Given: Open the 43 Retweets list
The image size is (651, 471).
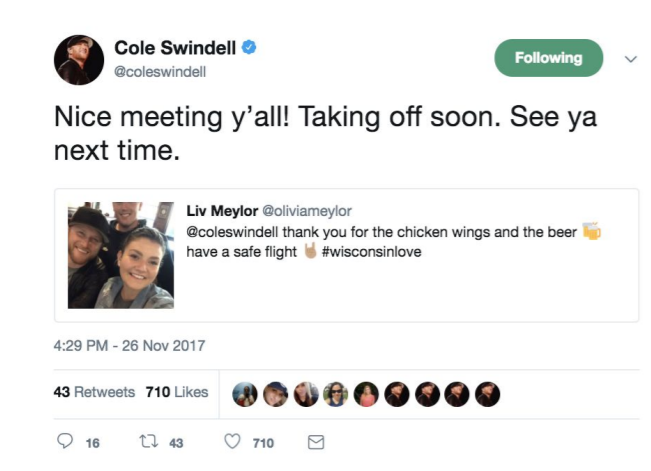Looking at the screenshot, I should 94,392.
